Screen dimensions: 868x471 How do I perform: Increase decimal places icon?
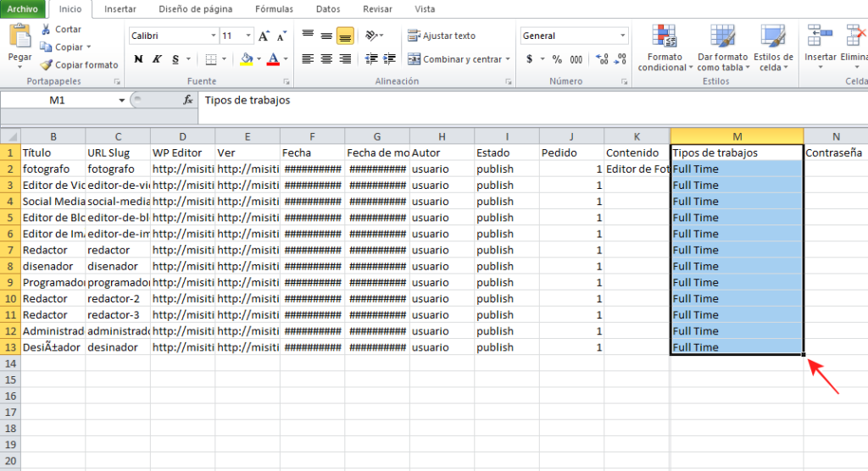602,58
